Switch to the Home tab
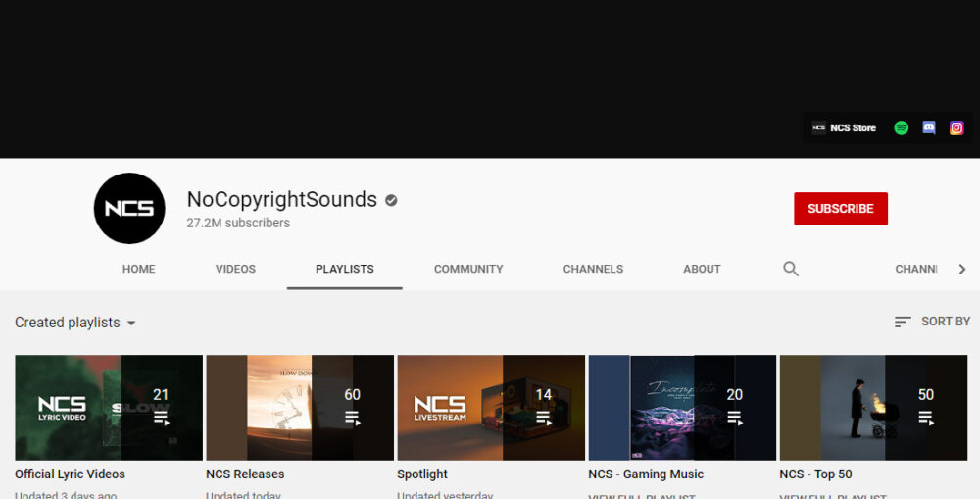 [139, 269]
